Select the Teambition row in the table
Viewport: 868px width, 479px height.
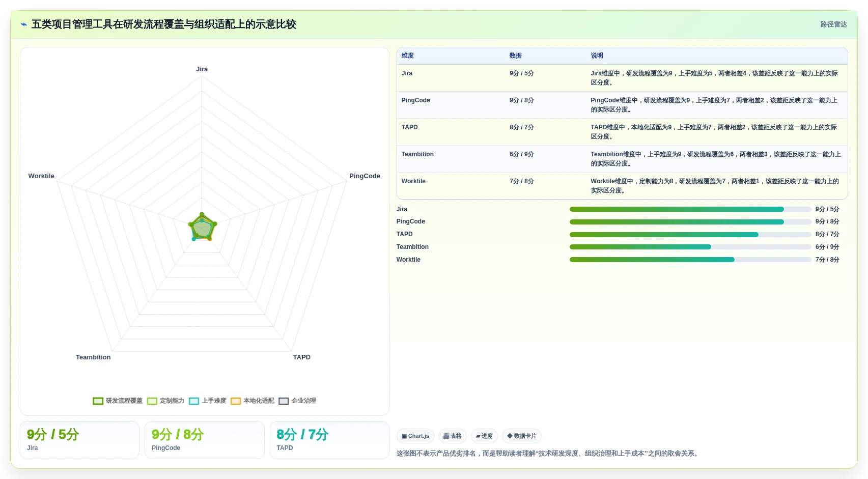(x=622, y=159)
